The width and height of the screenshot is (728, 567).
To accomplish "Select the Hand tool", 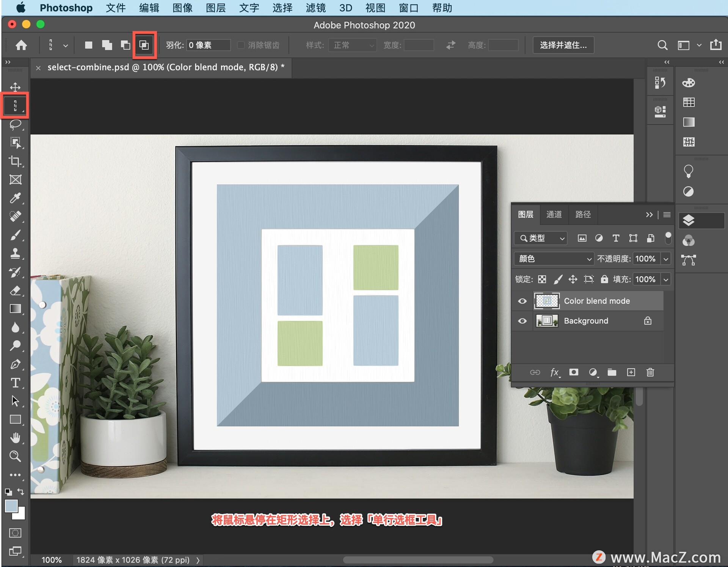I will (15, 438).
